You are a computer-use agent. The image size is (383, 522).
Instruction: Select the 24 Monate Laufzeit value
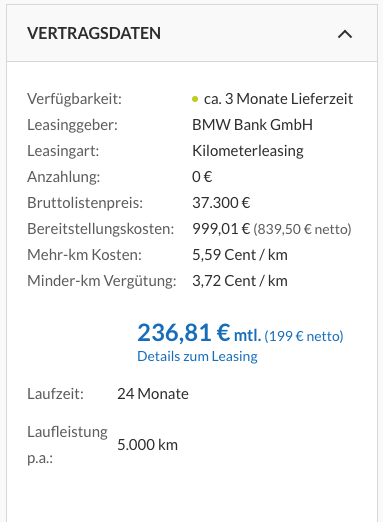coord(153,394)
